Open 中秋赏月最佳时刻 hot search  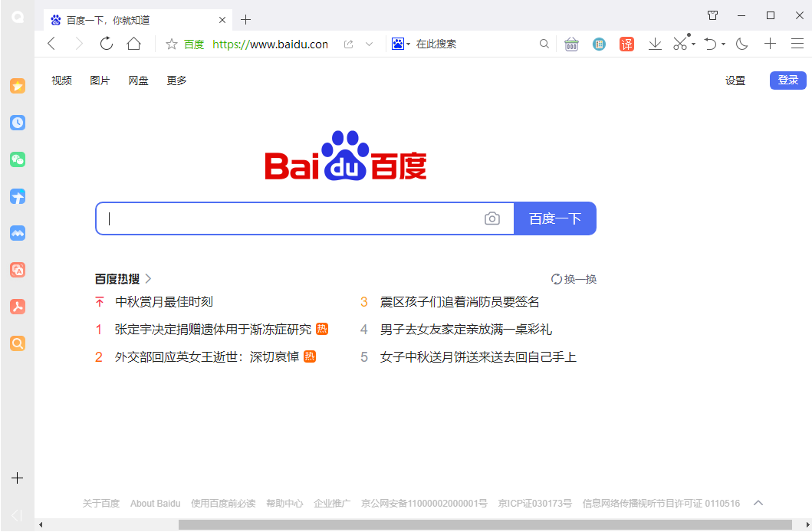click(163, 302)
